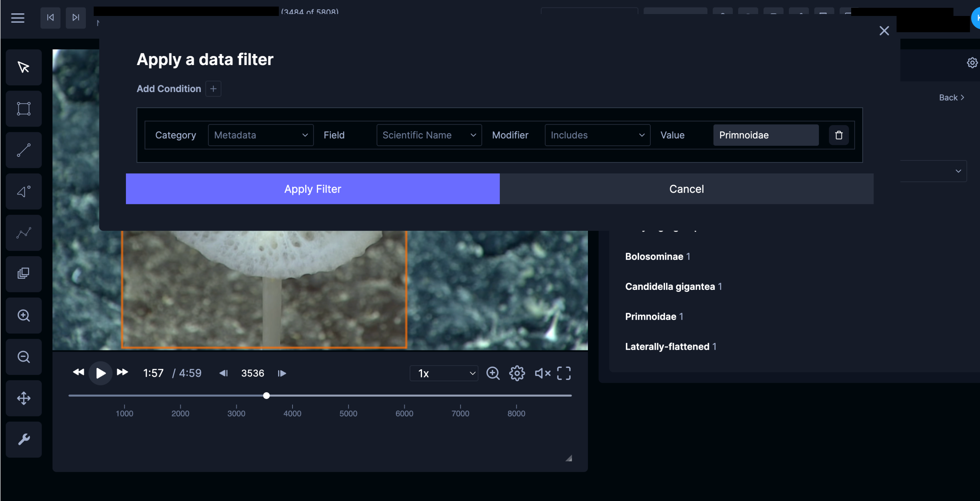Expand the Includes modifier dropdown
Viewport: 980px width, 501px height.
(x=597, y=135)
